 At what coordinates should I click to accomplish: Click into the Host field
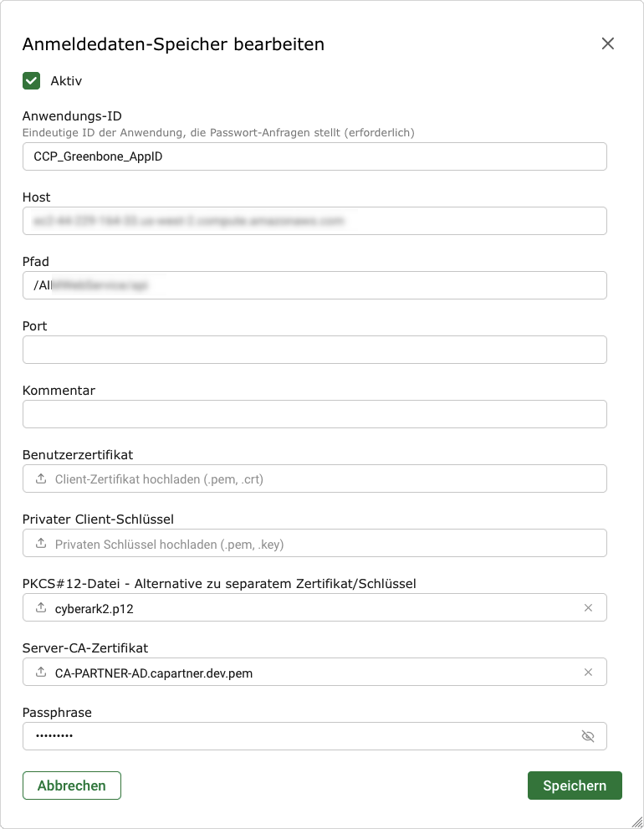[x=314, y=221]
